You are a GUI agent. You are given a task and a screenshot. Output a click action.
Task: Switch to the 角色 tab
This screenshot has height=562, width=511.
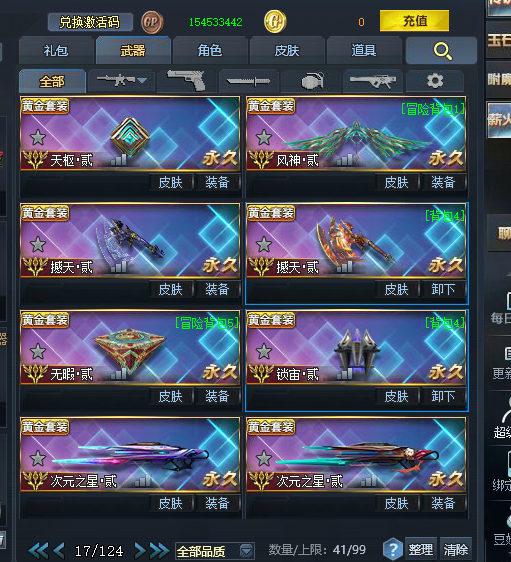[210, 51]
